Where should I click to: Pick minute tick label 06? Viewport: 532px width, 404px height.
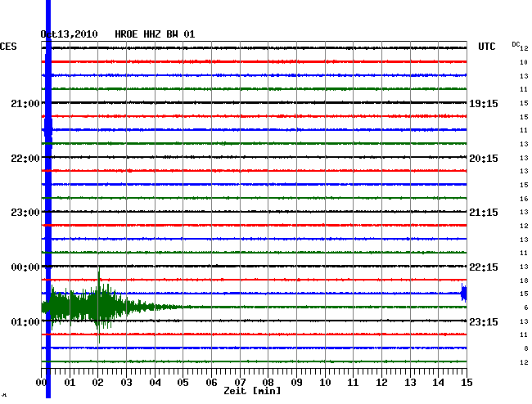point(211,383)
